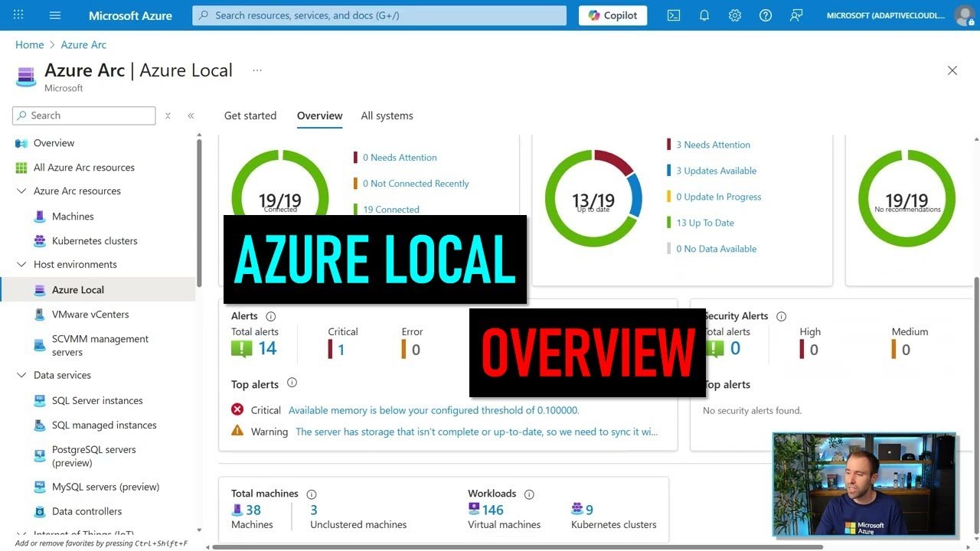Click 3 Updates Available link

(716, 171)
